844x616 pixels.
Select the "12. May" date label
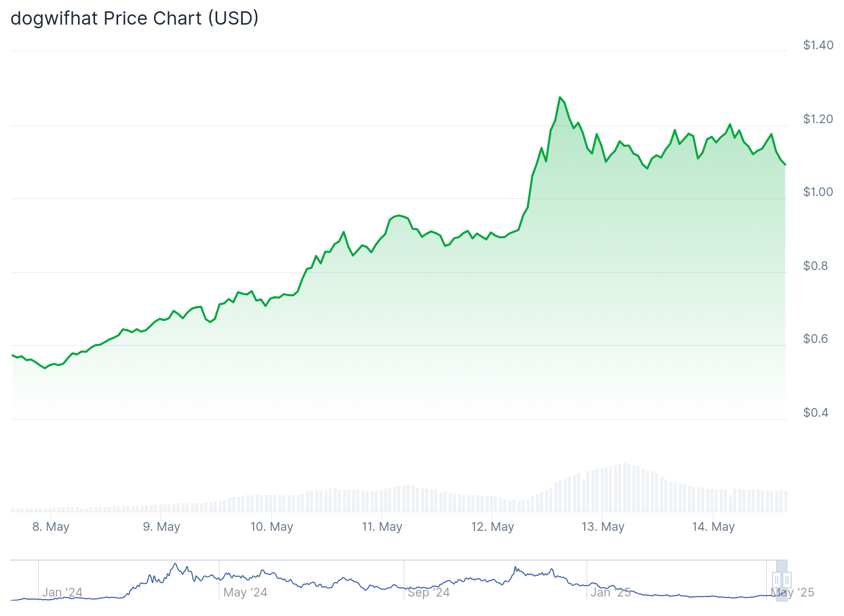492,527
